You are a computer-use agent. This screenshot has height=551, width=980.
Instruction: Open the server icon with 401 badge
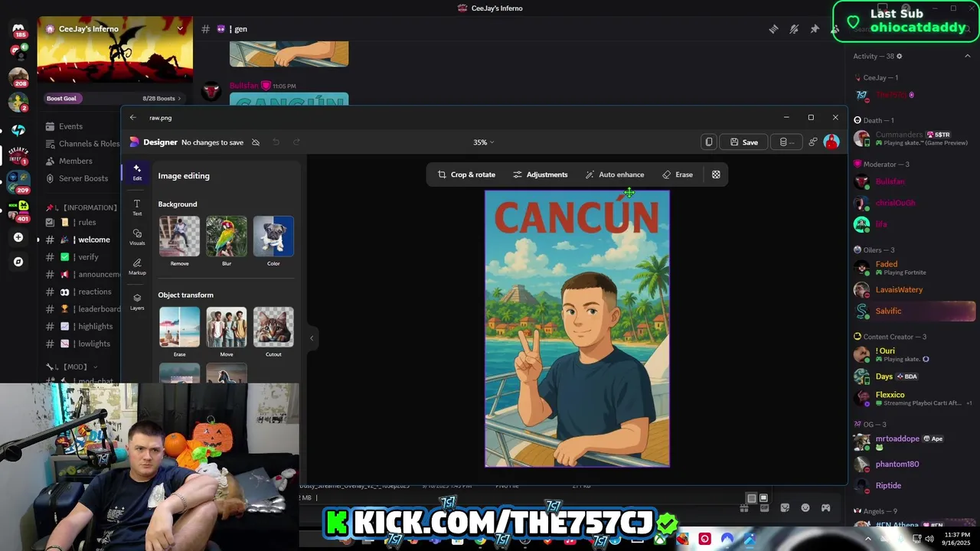(x=18, y=210)
